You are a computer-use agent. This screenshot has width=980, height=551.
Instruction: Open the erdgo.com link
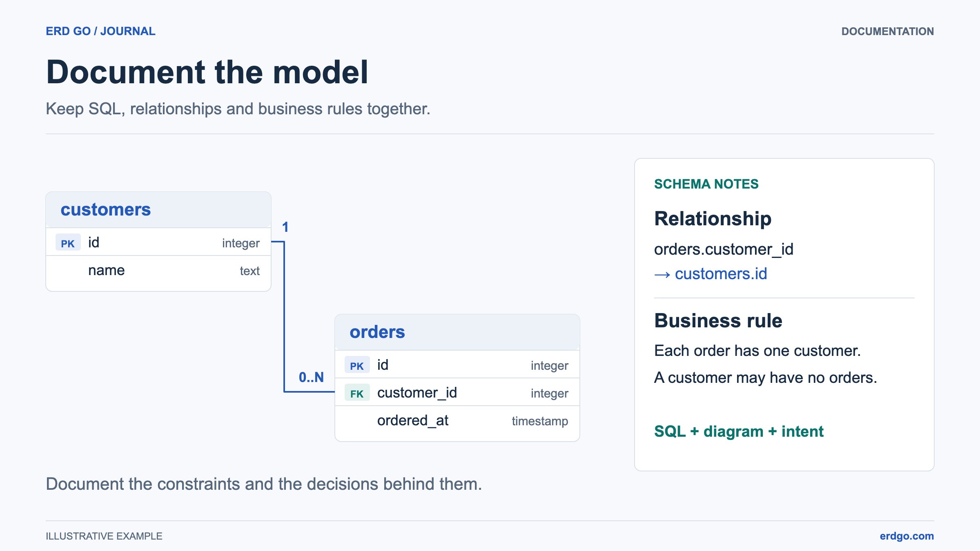[x=906, y=536]
